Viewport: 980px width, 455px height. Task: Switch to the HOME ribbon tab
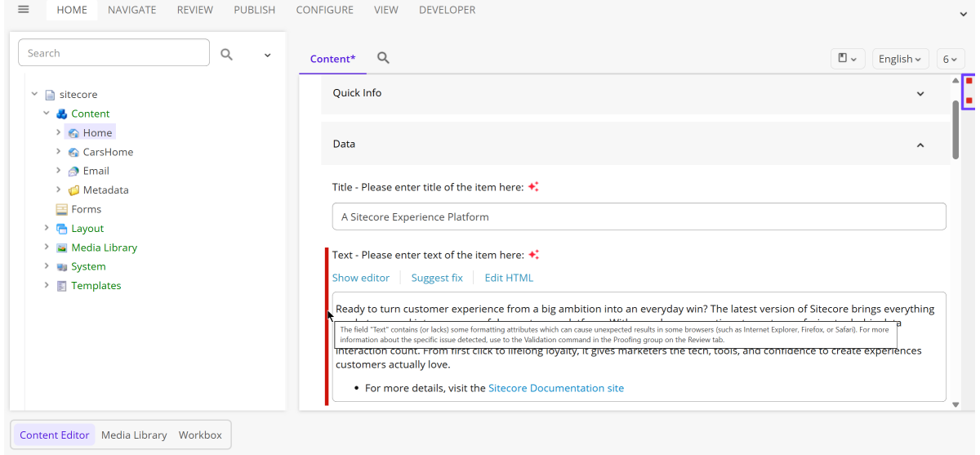pos(72,10)
